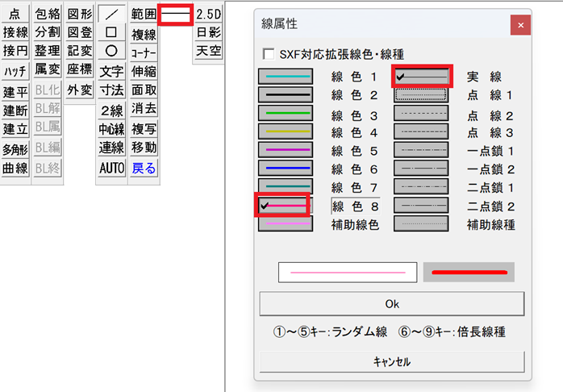Click the ｺｰﾅｰ corner tool
Screen dimensions: 563x392
tap(144, 52)
